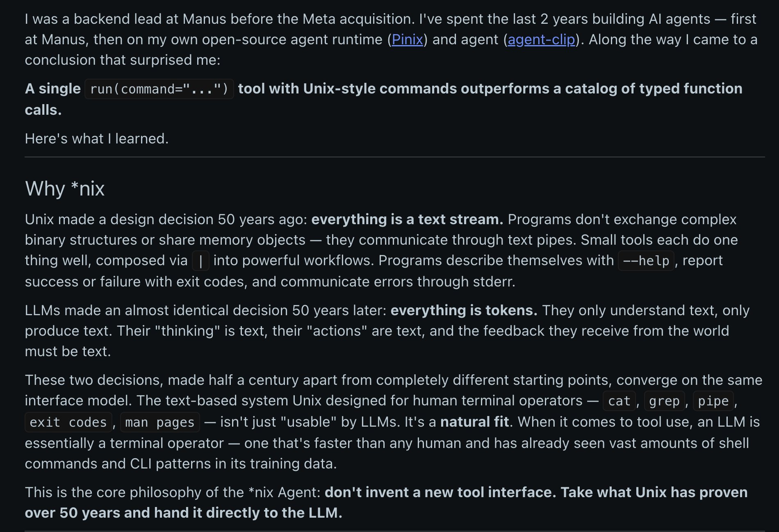Open the Pinix link
The image size is (779, 532).
click(x=407, y=40)
